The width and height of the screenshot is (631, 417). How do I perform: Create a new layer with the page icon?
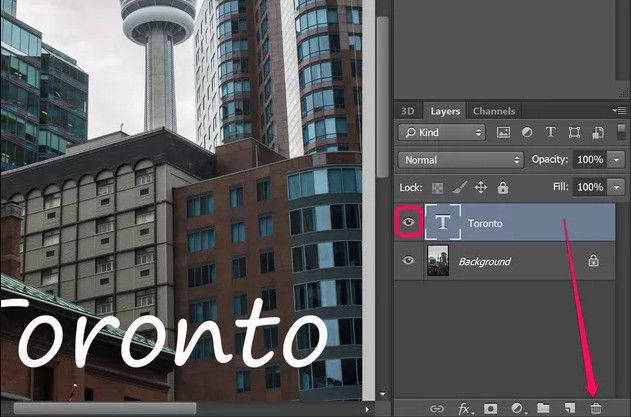tap(569, 408)
